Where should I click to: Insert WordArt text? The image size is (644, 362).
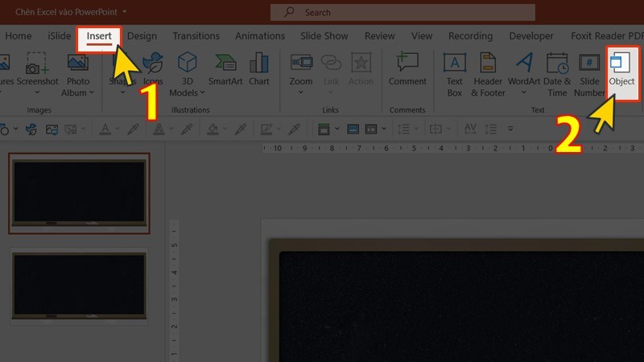[523, 74]
